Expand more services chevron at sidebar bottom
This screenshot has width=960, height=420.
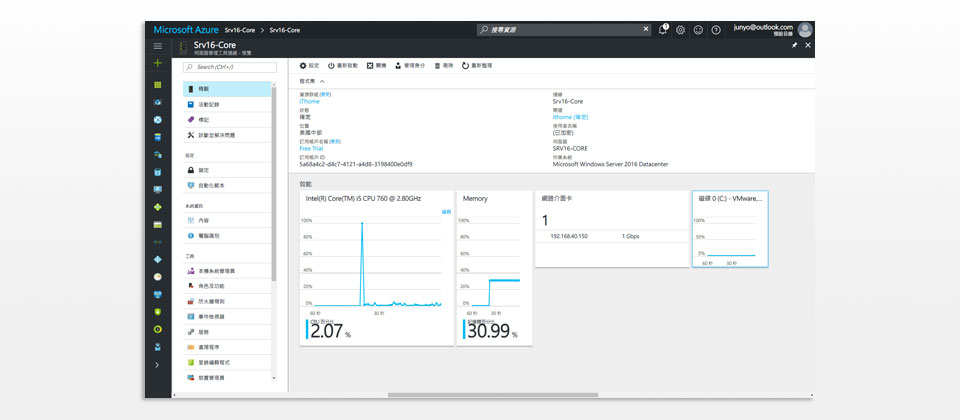click(158, 365)
